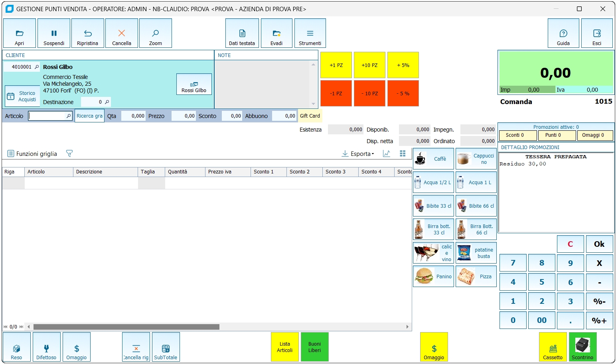Cancel the document using Cancella

pyautogui.click(x=122, y=33)
